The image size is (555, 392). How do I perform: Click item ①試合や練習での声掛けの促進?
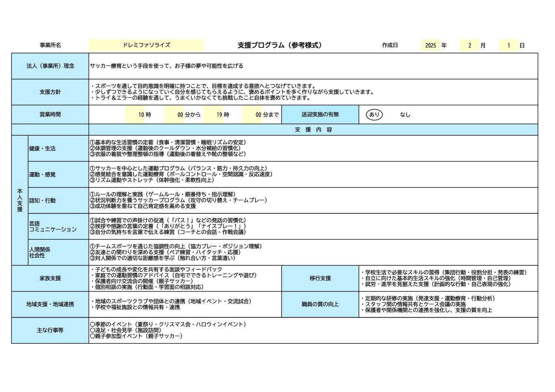168,220
